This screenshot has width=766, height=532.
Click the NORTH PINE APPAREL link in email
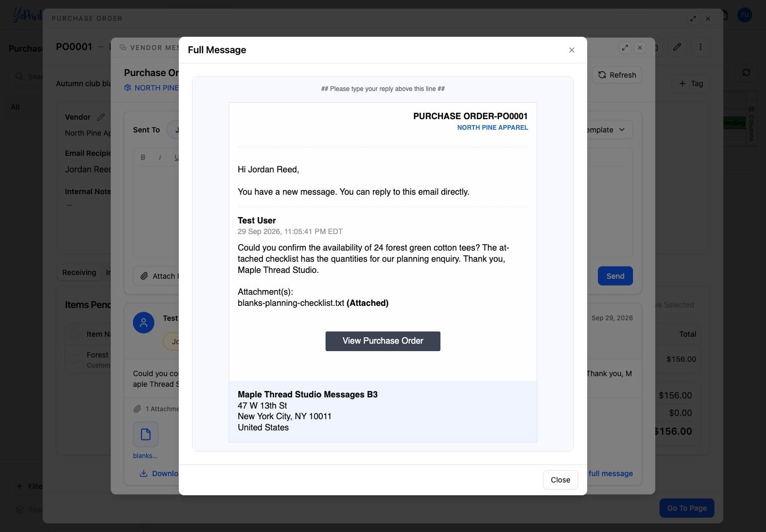click(x=493, y=128)
